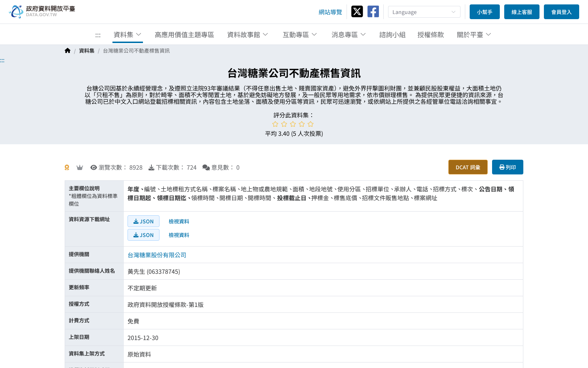
Task: Click the orange award badge icon
Action: tap(67, 167)
